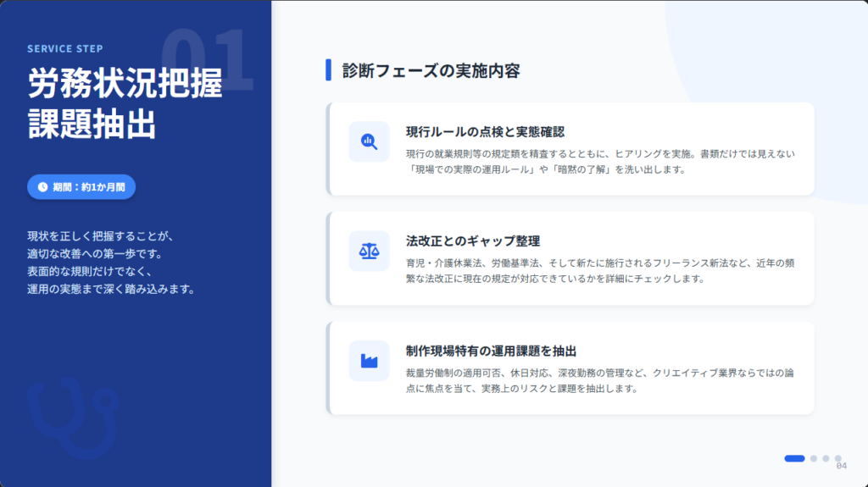The height and width of the screenshot is (487, 868).
Task: Click the large faded 01 step number
Action: point(207,61)
